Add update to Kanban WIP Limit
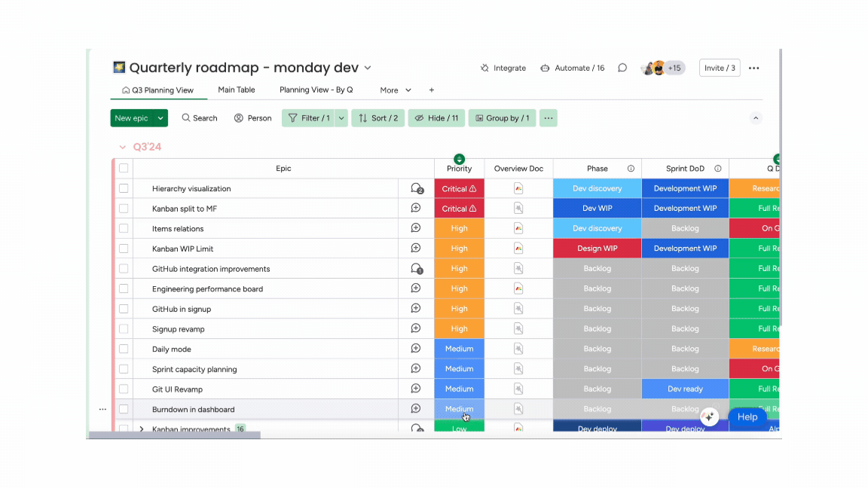This screenshot has width=868, height=488. [x=416, y=249]
